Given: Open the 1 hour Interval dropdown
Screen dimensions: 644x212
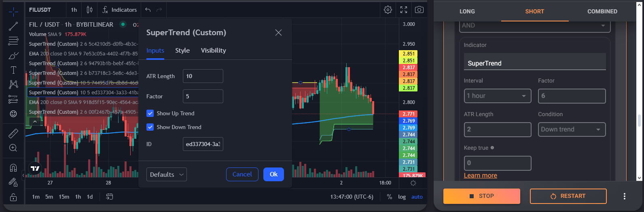Looking at the screenshot, I should coord(498,96).
